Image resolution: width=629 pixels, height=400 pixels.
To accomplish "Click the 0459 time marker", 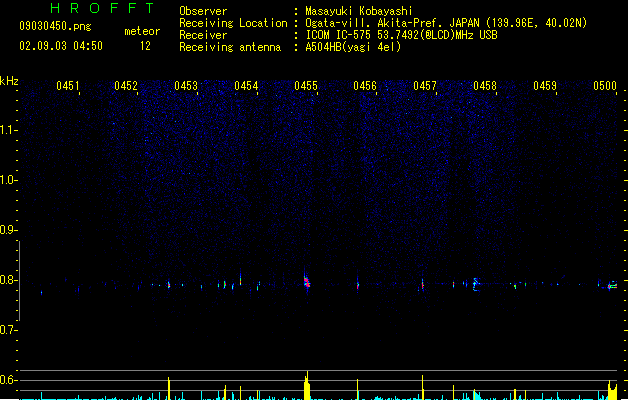I will (x=545, y=86).
